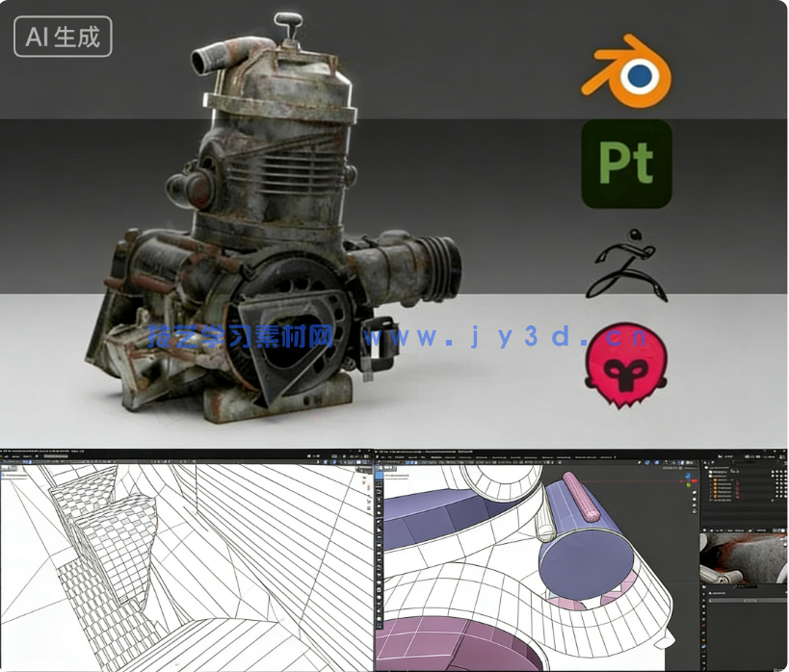
Task: Click the Substance Painter Pt logo
Action: pyautogui.click(x=625, y=163)
